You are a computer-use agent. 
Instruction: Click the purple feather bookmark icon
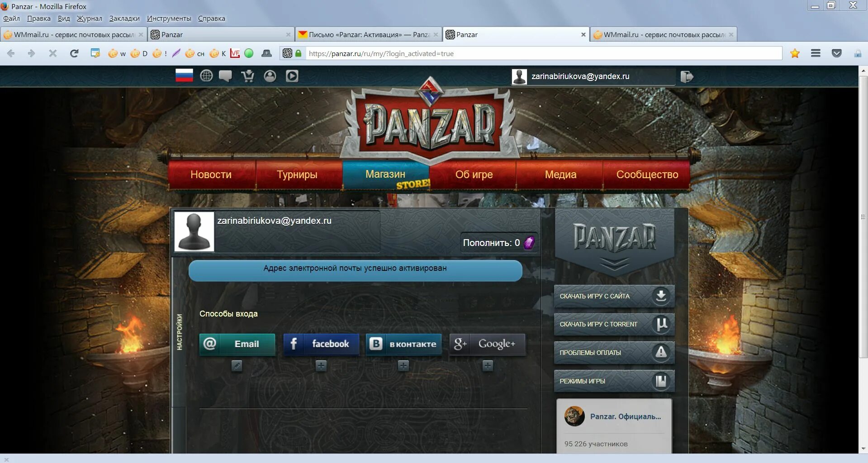[176, 53]
